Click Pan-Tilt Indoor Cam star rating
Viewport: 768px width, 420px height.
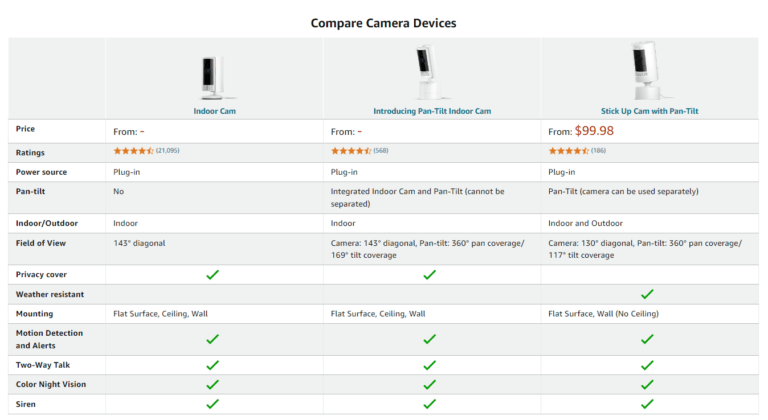[351, 151]
